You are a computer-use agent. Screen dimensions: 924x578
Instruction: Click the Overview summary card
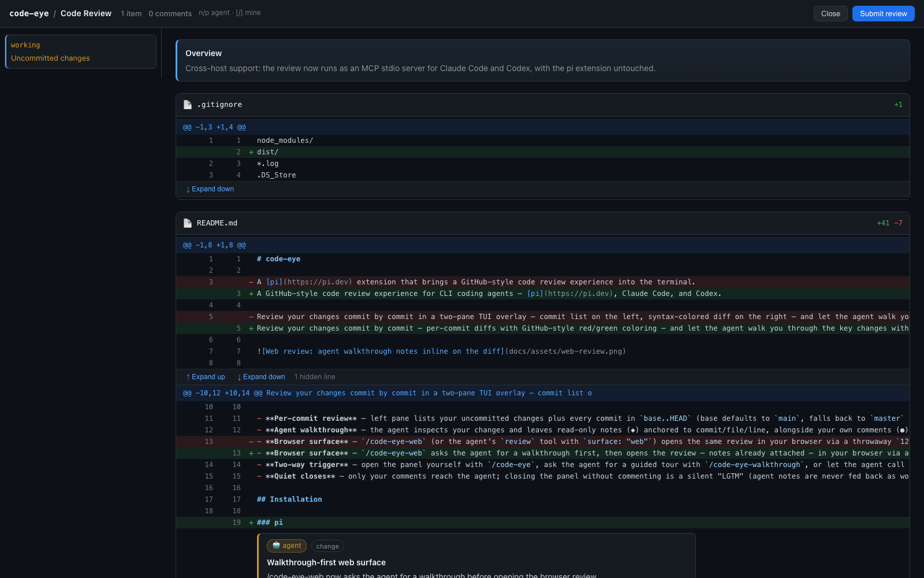click(x=543, y=60)
